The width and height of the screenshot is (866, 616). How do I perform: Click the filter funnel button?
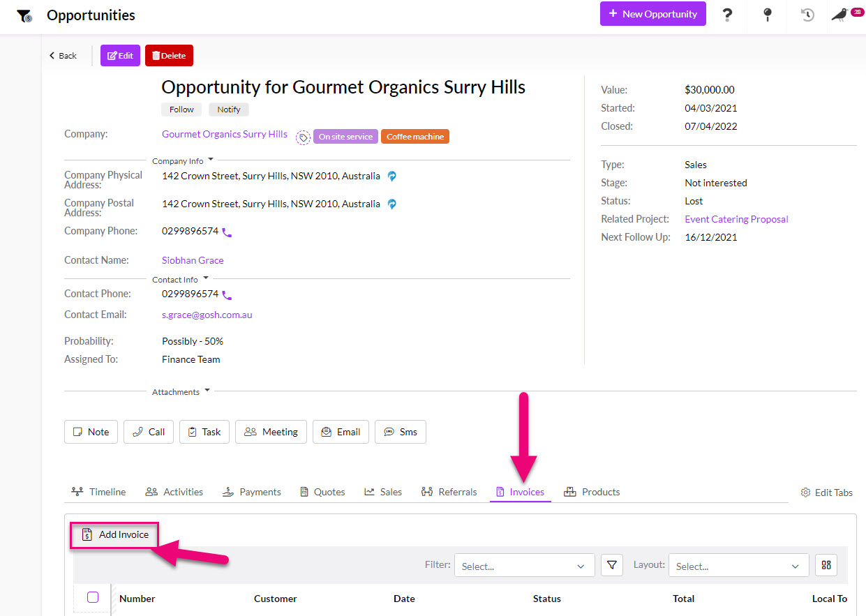point(612,565)
